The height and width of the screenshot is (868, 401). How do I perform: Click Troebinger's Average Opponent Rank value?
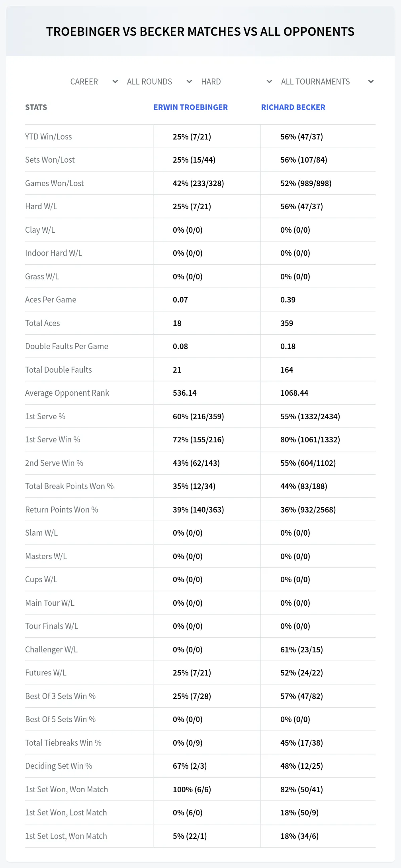point(185,393)
